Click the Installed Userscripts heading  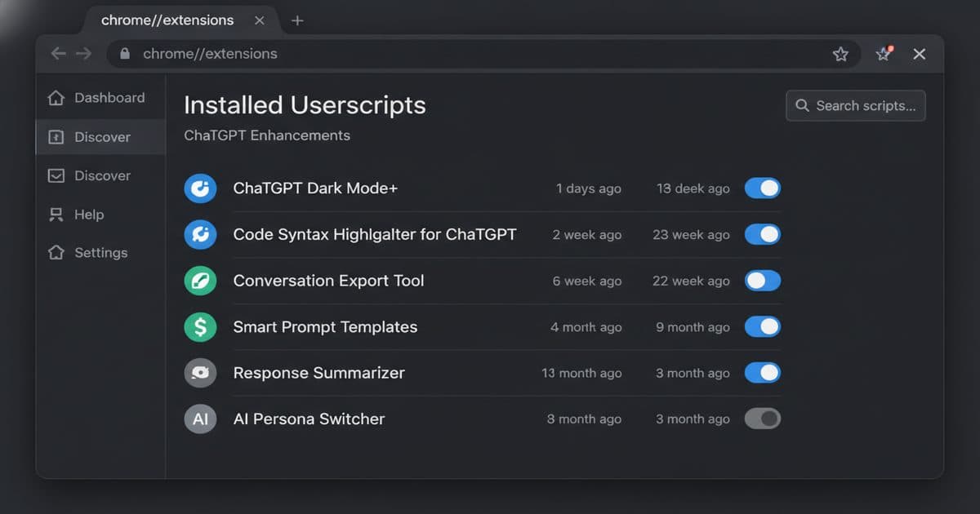305,105
